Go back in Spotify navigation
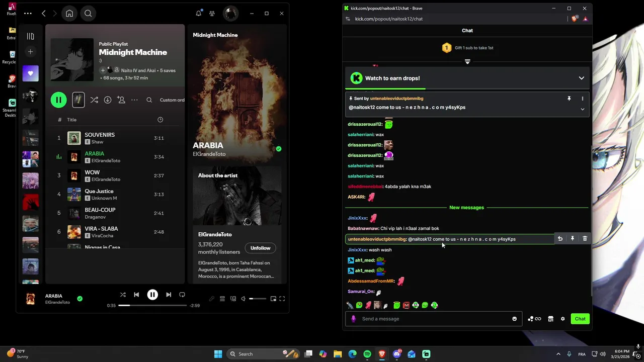 (44, 14)
